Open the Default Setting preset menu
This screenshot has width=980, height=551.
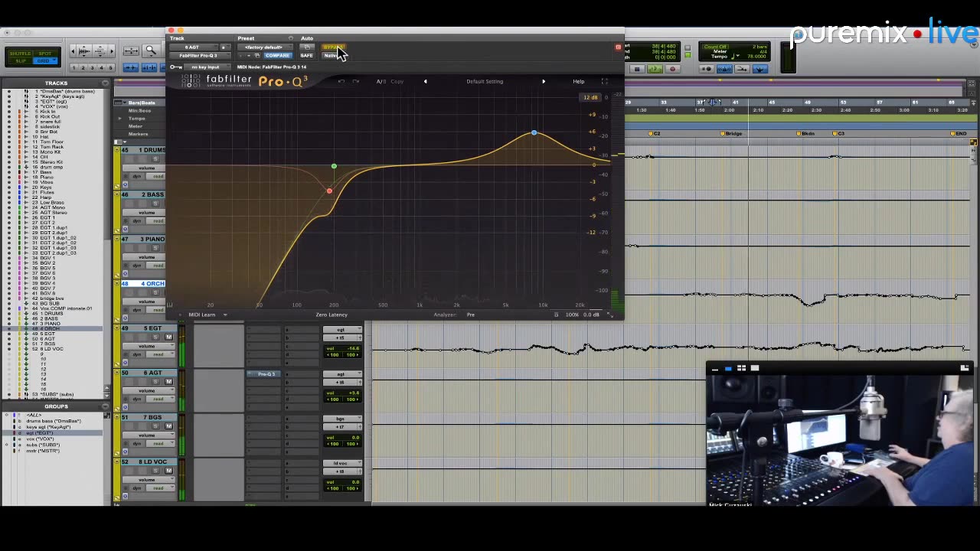coord(485,81)
